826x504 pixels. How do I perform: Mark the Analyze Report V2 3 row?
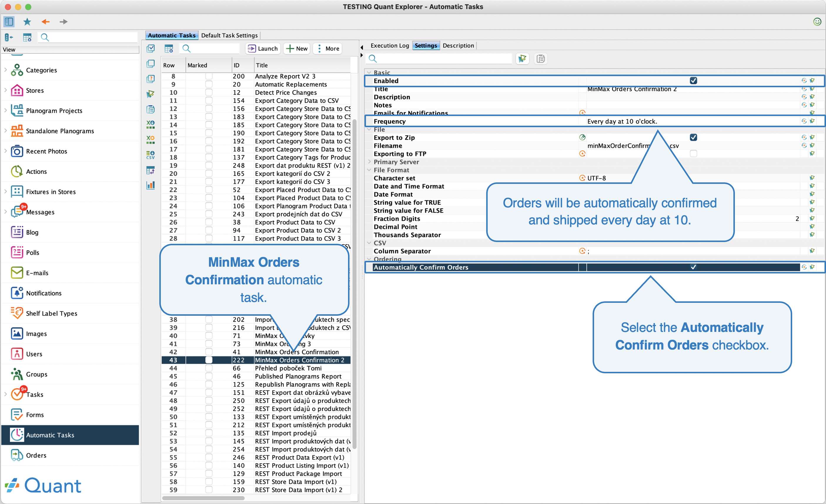pyautogui.click(x=208, y=76)
